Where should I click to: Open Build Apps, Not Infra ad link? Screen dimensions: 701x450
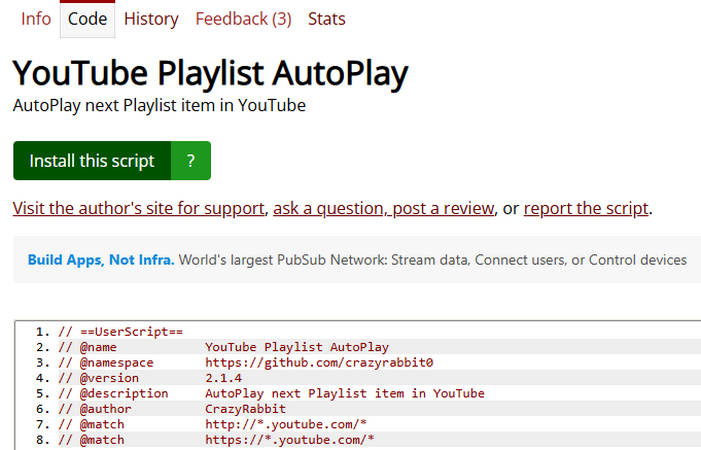pyautogui.click(x=101, y=260)
